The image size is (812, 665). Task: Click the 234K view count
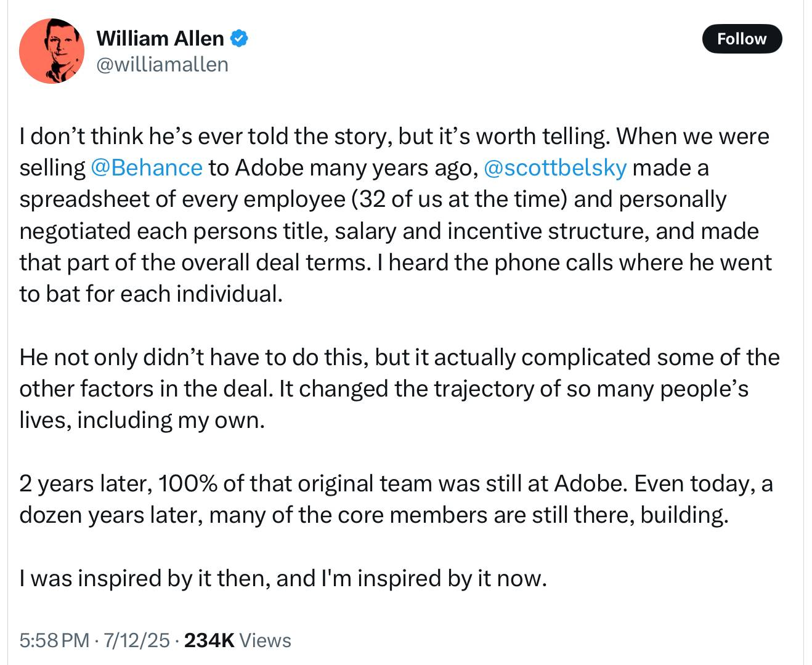tap(209, 640)
